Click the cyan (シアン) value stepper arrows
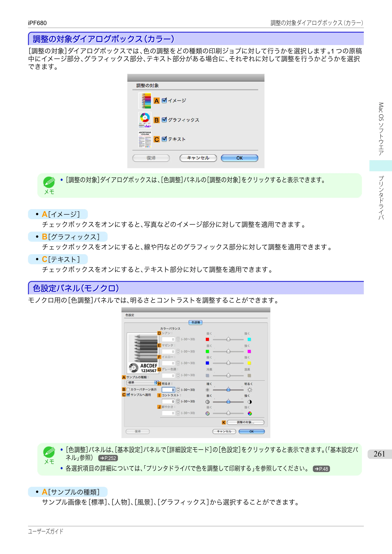This screenshot has width=392, height=554. 178,339
